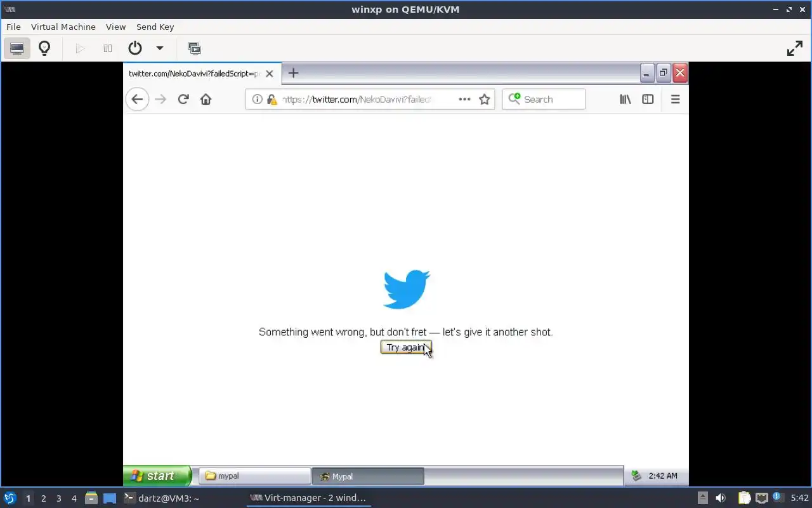Screen dimensions: 812x508
Task: Minimize the Mypal browser window
Action: tap(646, 73)
